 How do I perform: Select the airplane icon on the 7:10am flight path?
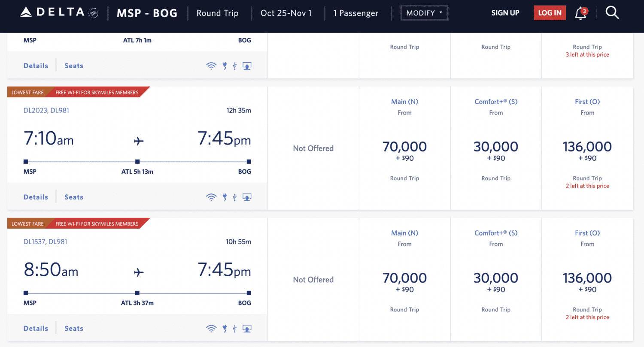click(x=138, y=141)
